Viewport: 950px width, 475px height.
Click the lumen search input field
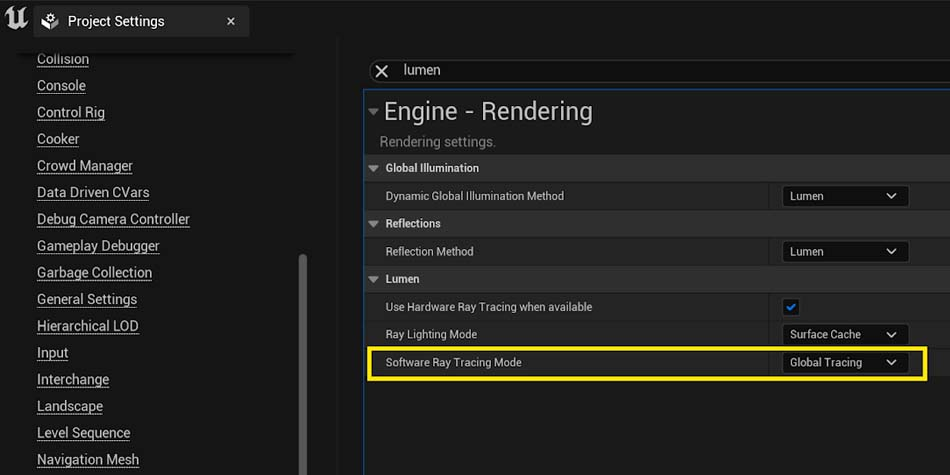[x=600, y=71]
